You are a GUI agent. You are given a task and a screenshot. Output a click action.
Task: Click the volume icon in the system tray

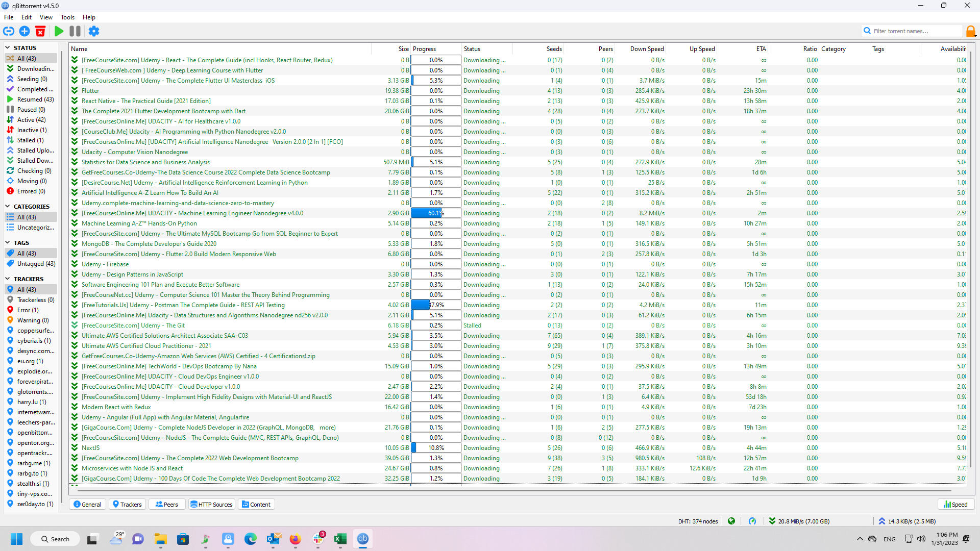pyautogui.click(x=921, y=539)
